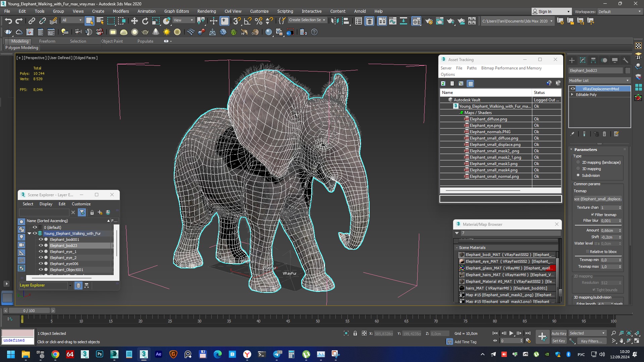
Task: Open the Create Selection Set dropdown
Action: [x=307, y=20]
